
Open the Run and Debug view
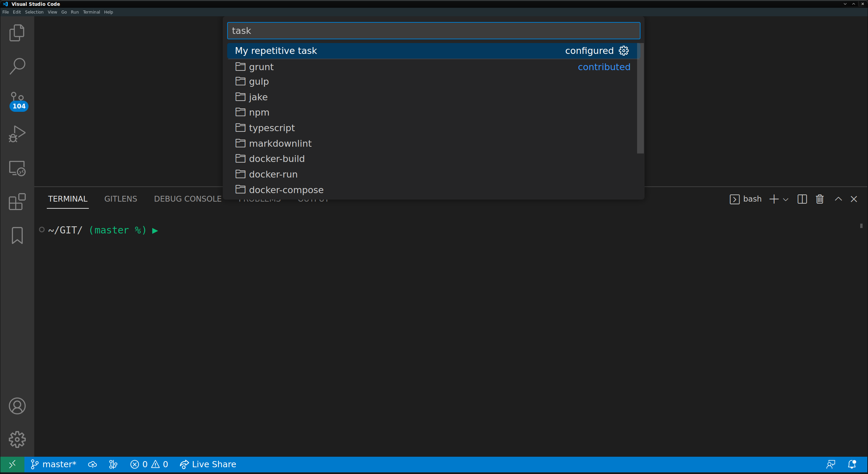point(17,134)
